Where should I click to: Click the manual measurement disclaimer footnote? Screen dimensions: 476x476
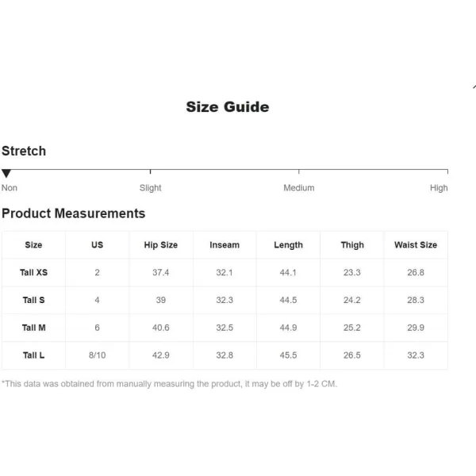click(x=170, y=384)
